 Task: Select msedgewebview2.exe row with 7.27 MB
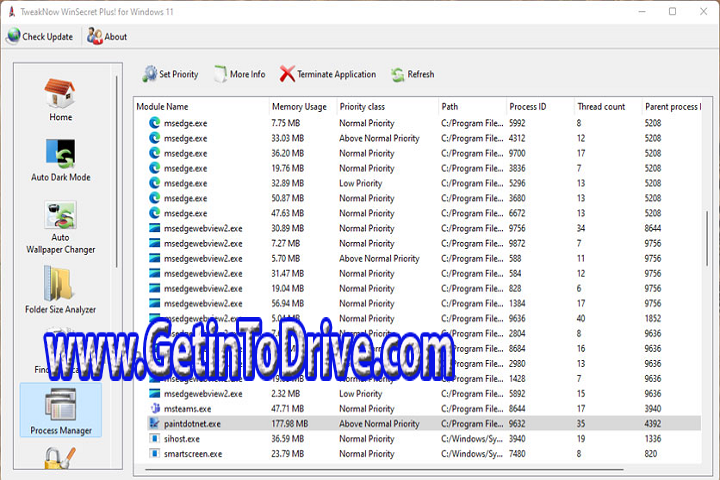pos(423,243)
